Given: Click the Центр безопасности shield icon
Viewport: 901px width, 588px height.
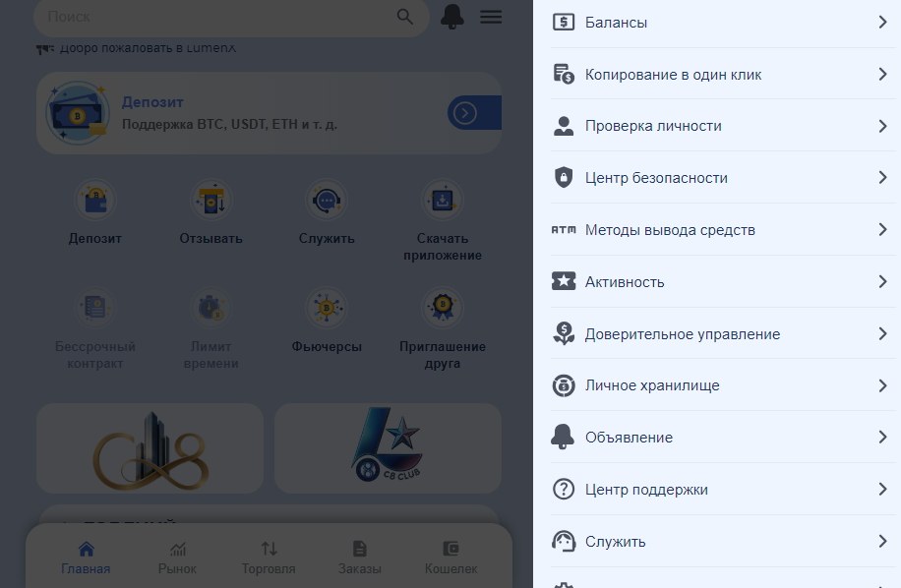Looking at the screenshot, I should [x=564, y=177].
